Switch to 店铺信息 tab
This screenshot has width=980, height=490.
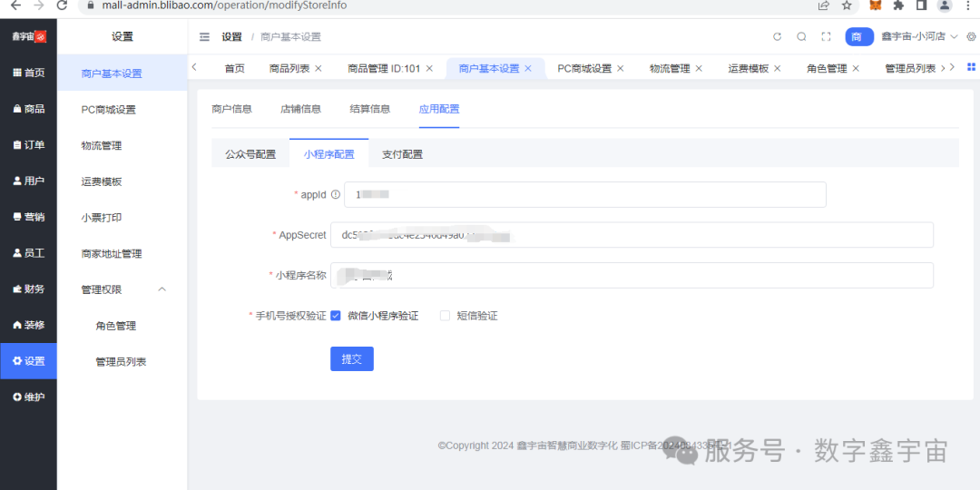pyautogui.click(x=300, y=109)
